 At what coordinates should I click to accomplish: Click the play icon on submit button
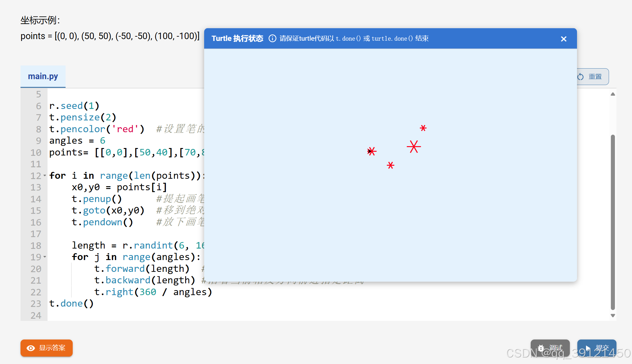coord(588,348)
